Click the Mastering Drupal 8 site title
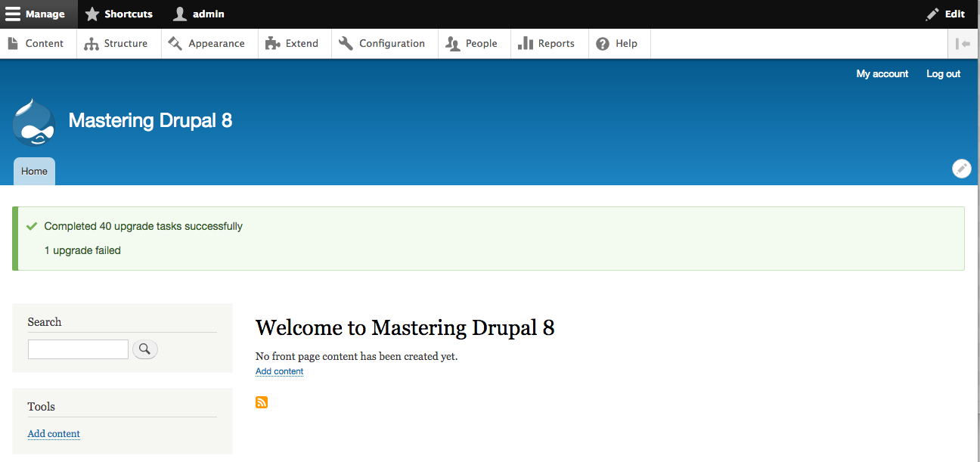Screen dimensions: 980x462 150,120
